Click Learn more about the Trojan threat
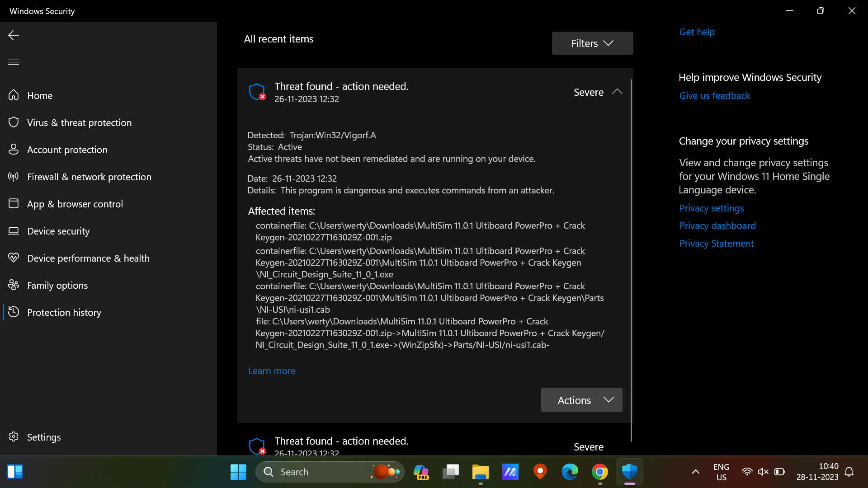This screenshot has width=868, height=488. 271,371
